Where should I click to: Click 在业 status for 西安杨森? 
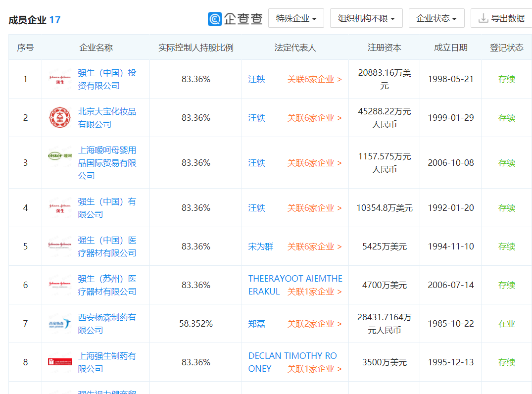coord(507,324)
